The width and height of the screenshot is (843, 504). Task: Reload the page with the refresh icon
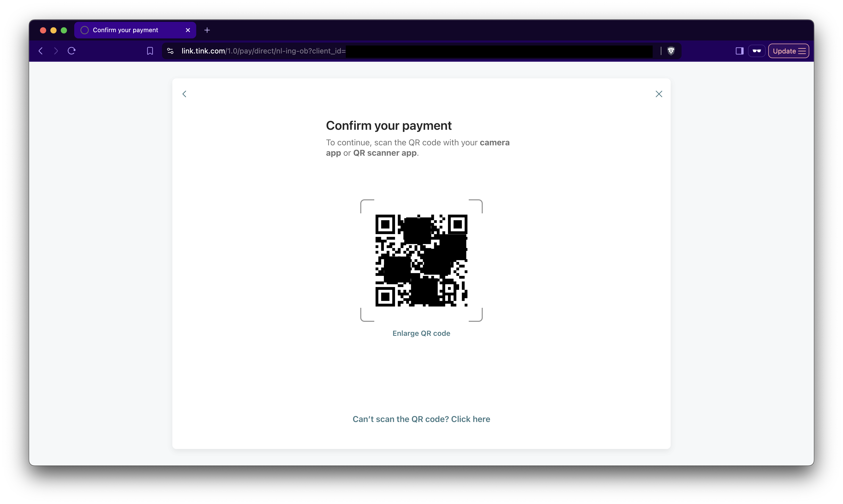pos(71,51)
